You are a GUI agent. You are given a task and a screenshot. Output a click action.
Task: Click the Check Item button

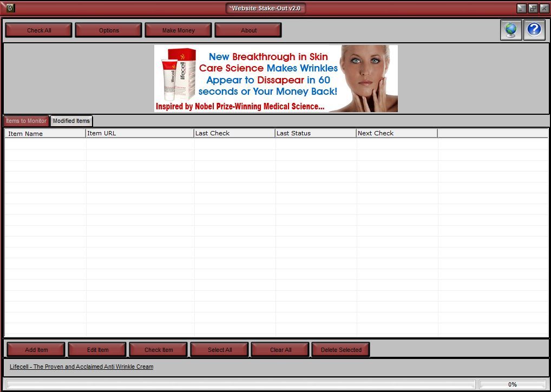point(159,350)
